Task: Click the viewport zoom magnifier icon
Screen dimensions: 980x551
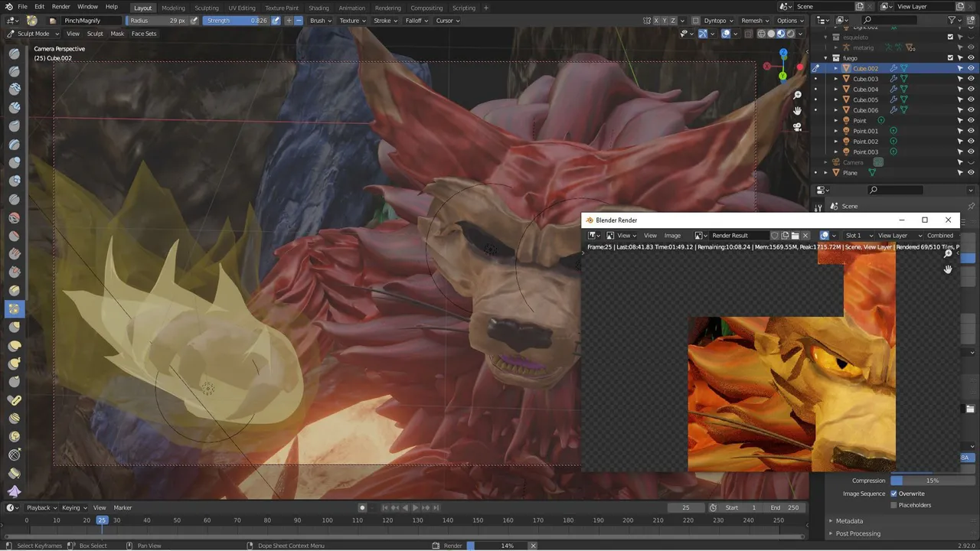Action: click(x=797, y=95)
